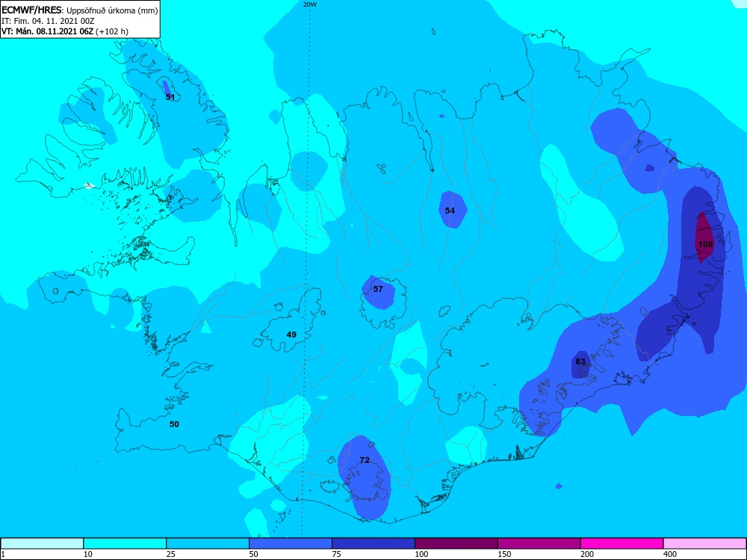Select the 10–25 mm cyan legend swatch
The width and height of the screenshot is (747, 560).
(x=125, y=544)
